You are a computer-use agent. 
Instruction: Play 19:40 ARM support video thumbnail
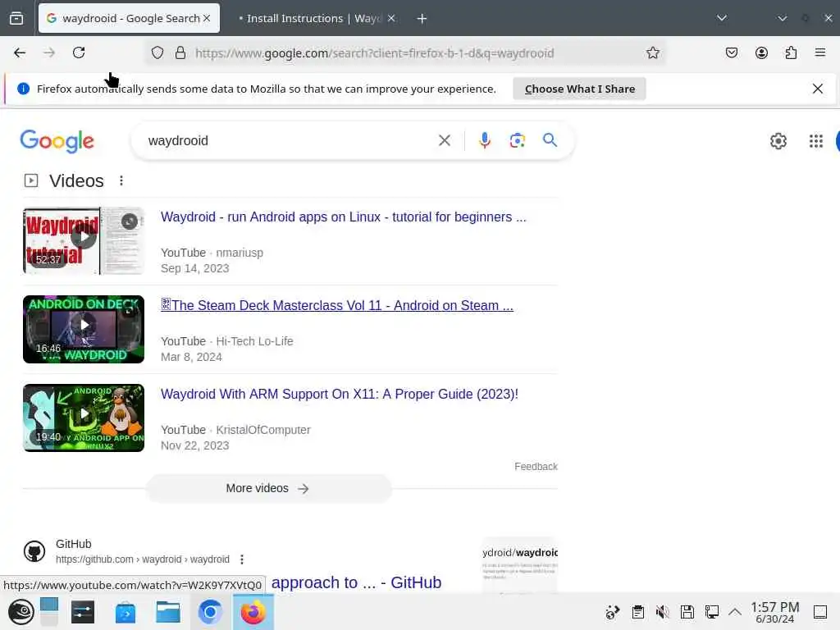pos(84,418)
